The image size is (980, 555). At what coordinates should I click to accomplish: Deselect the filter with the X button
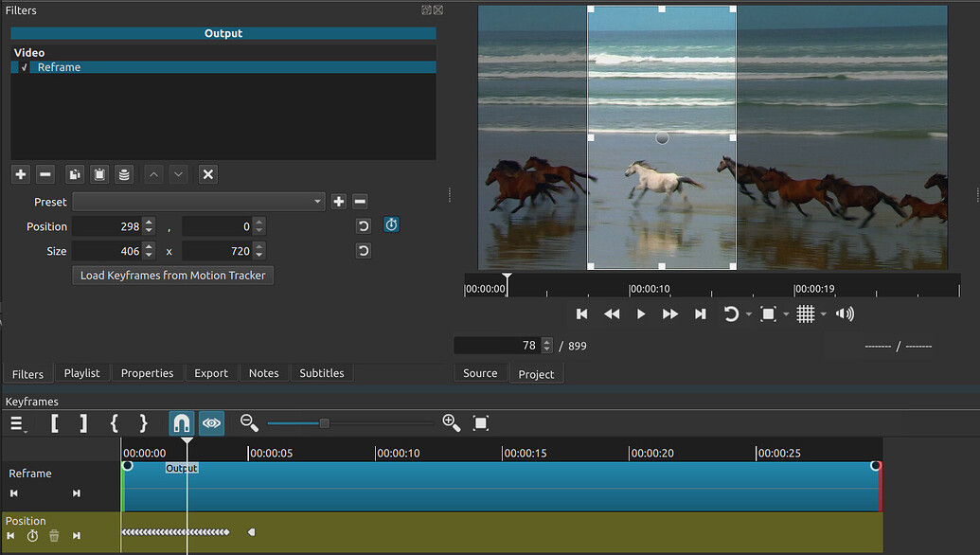coord(208,174)
